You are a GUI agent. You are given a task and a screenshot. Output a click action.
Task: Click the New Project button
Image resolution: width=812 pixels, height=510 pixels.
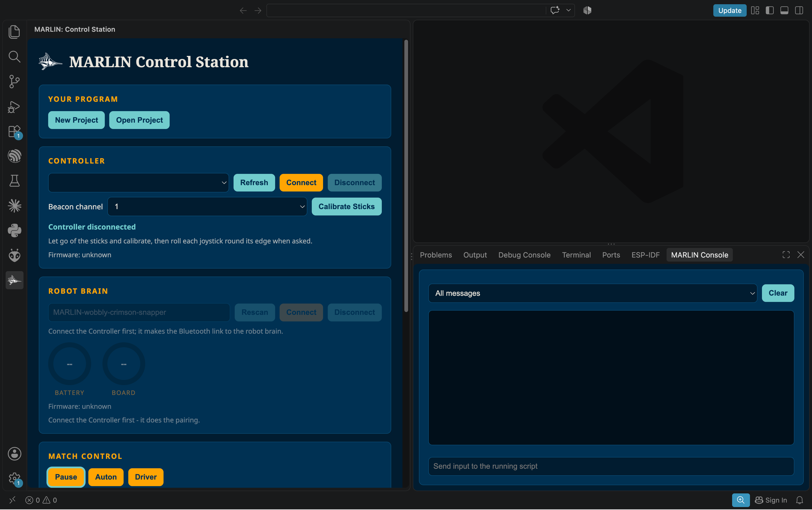pyautogui.click(x=77, y=120)
